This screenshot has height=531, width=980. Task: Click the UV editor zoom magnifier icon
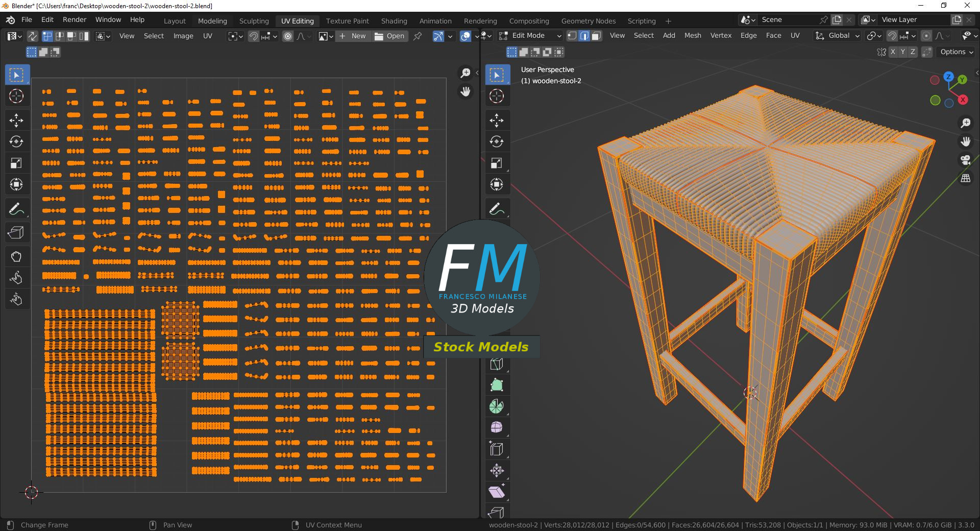coord(465,74)
